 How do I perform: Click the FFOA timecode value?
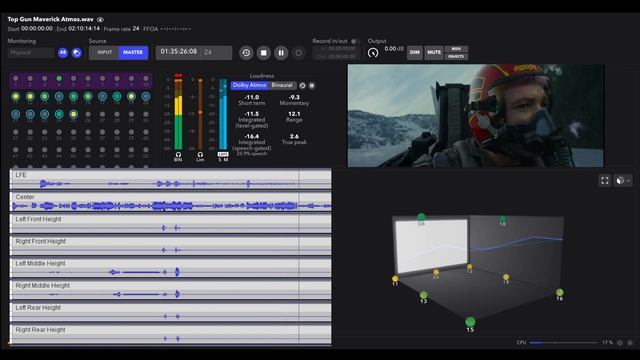click(176, 29)
